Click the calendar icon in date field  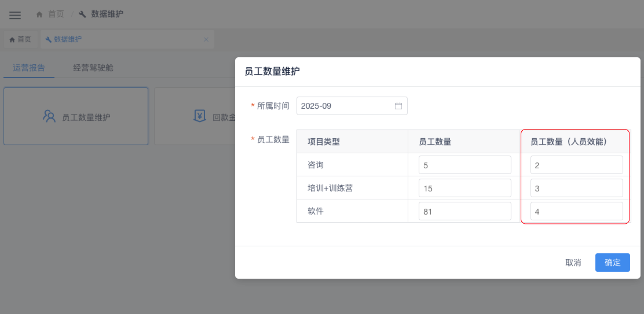tap(398, 106)
